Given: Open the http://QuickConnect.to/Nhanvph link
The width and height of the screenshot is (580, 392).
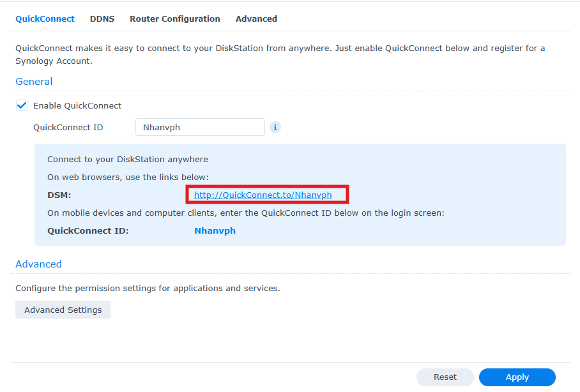Looking at the screenshot, I should click(263, 195).
